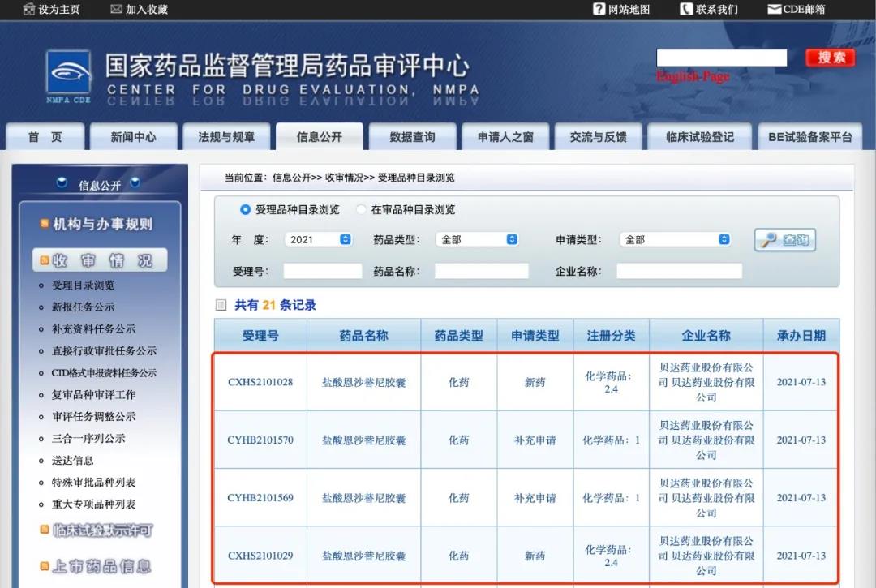Open the English-Page link
Viewport: 876px width, 588px height.
point(693,76)
